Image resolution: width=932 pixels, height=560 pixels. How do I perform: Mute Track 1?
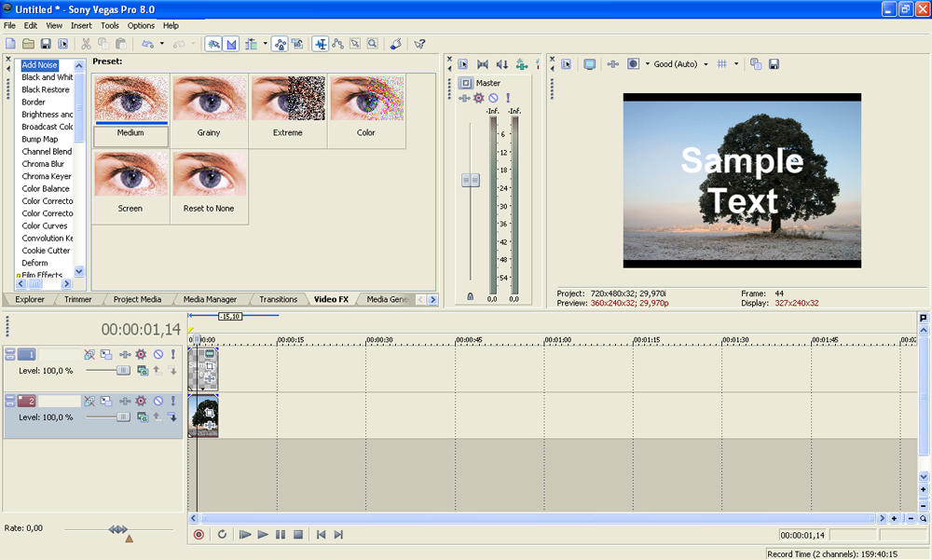(158, 354)
